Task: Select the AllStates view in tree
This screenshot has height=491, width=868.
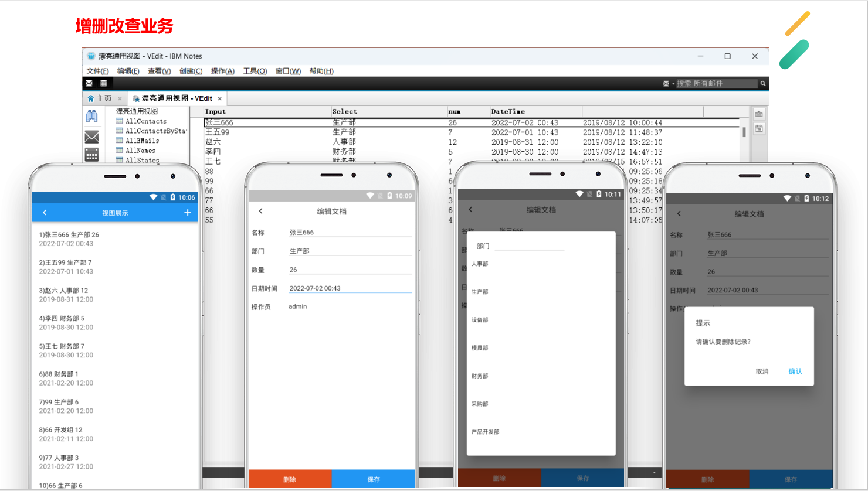Action: tap(142, 160)
